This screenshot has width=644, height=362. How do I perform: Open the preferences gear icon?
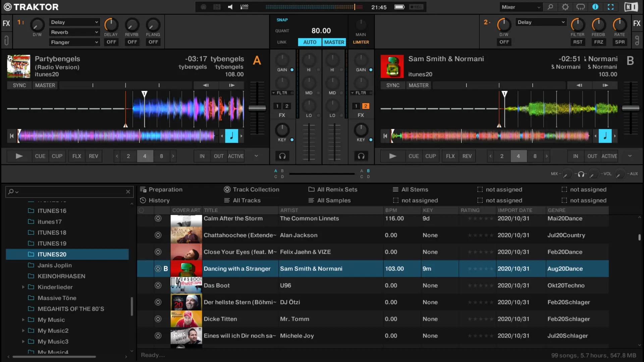point(565,7)
